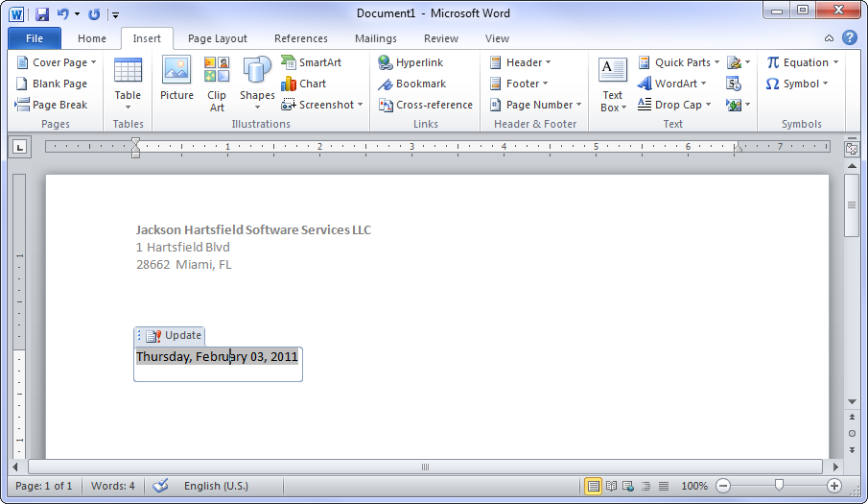
Task: Click the Select Browse Object circle button
Action: pyautogui.click(x=852, y=434)
